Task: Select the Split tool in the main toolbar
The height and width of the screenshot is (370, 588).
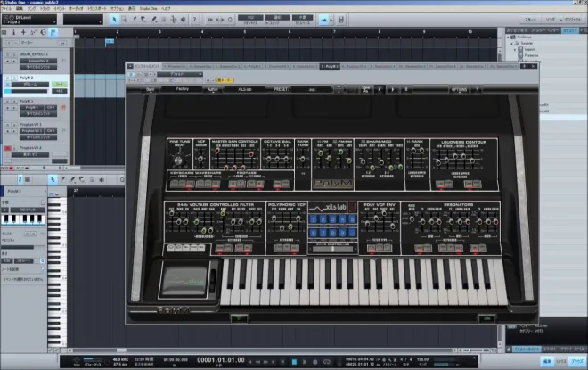Action: 134,20
